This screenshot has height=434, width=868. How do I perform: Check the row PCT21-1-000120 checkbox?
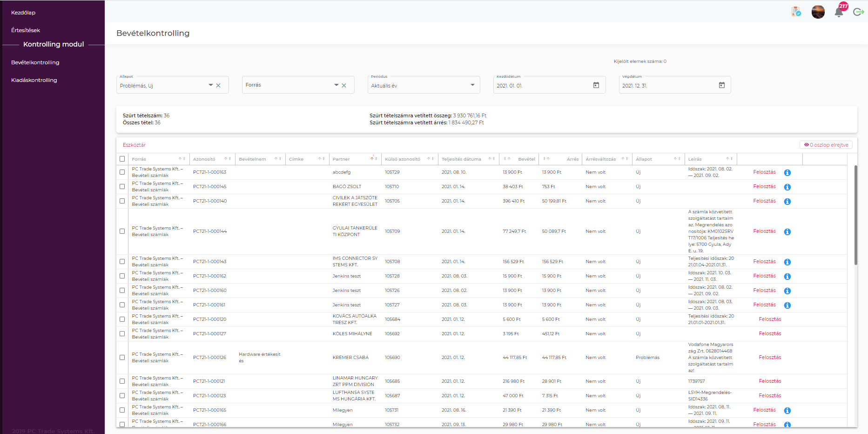tap(122, 319)
